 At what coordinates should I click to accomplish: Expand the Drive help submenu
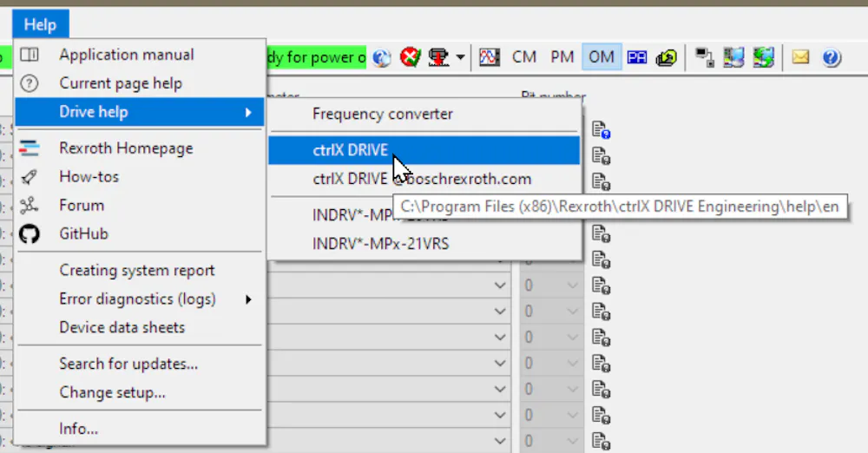(x=140, y=112)
